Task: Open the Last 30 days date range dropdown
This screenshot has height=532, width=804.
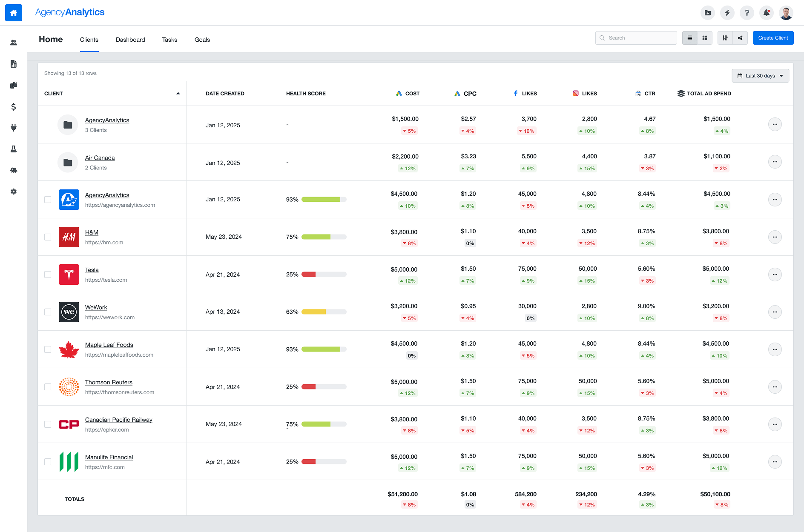Action: tap(760, 76)
